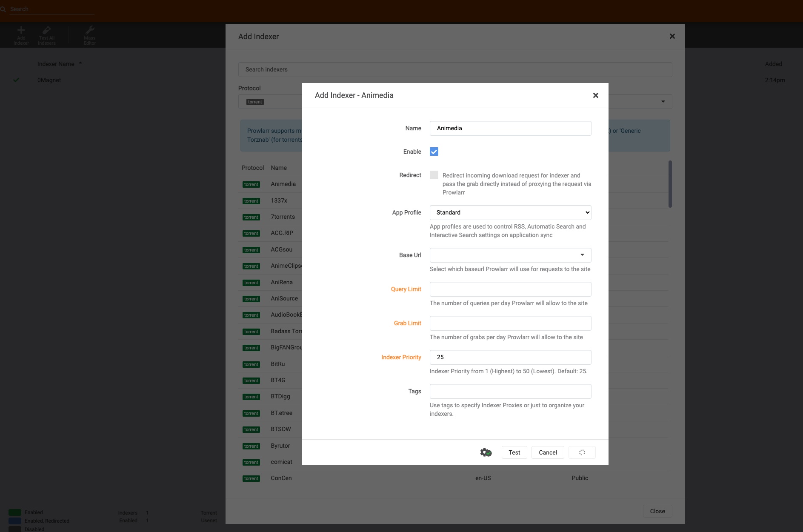
Task: Click the torrent badge beside ConCen
Action: tap(251, 478)
